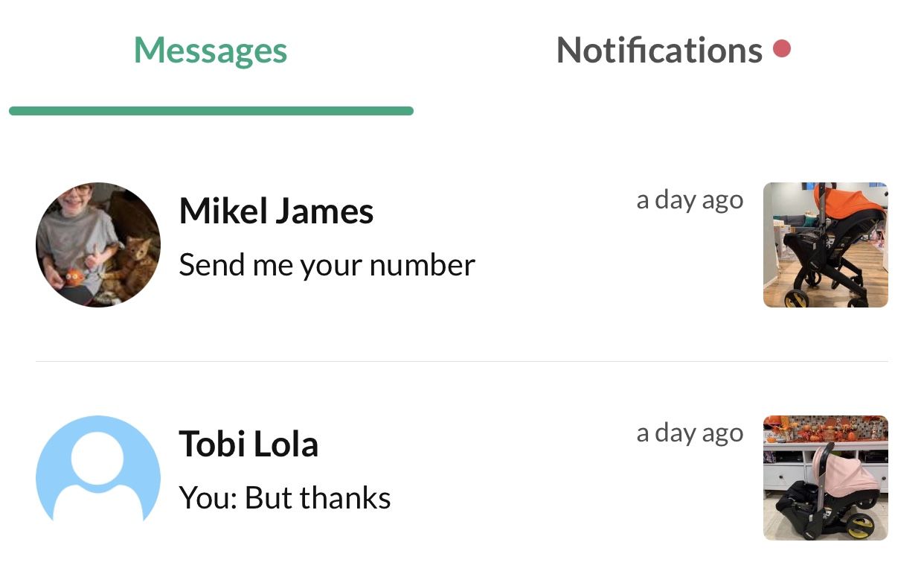
Task: Tap Tobi Lola 'a day ago' timestamp
Action: 690,433
